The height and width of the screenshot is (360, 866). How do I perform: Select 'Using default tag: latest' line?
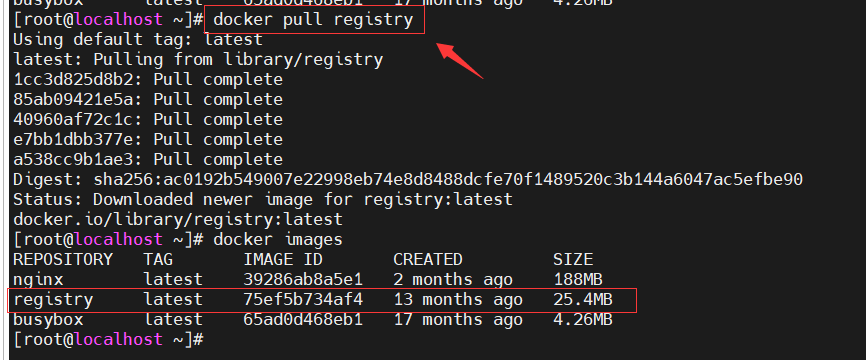[138, 40]
